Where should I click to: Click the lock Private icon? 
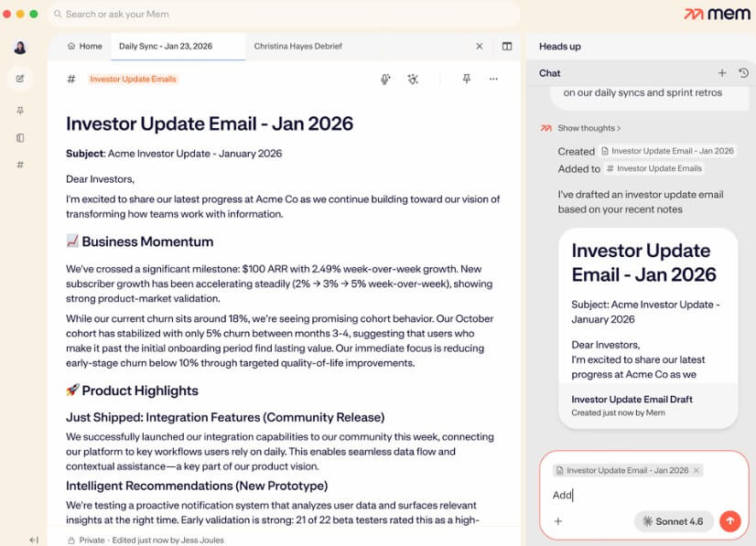(x=70, y=541)
